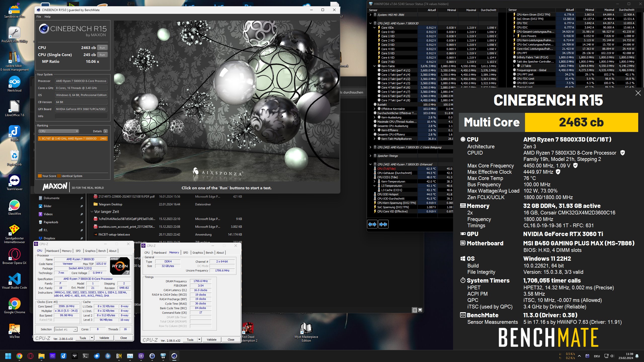Image resolution: width=644 pixels, height=362 pixels.
Task: Open LibreOffice 7.6 desktop icon
Action: [14, 109]
